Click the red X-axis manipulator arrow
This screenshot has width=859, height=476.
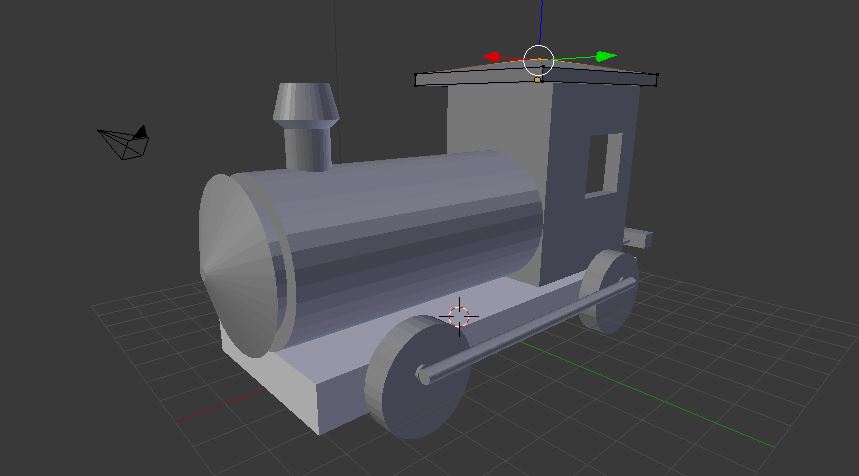coord(493,56)
